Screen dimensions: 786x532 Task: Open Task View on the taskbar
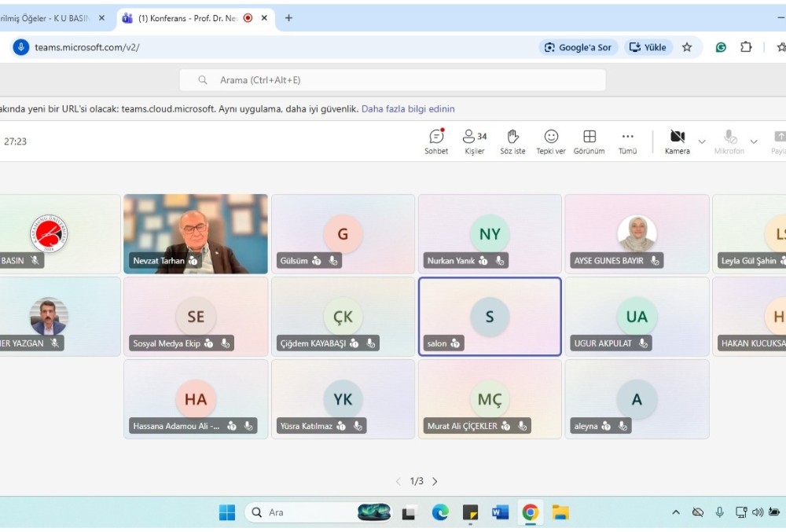pyautogui.click(x=409, y=512)
